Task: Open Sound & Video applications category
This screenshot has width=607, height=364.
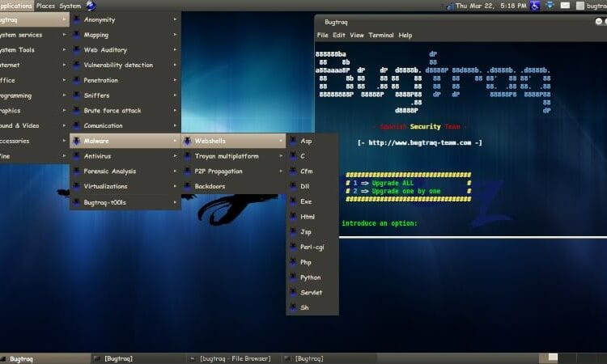Action: pyautogui.click(x=35, y=125)
